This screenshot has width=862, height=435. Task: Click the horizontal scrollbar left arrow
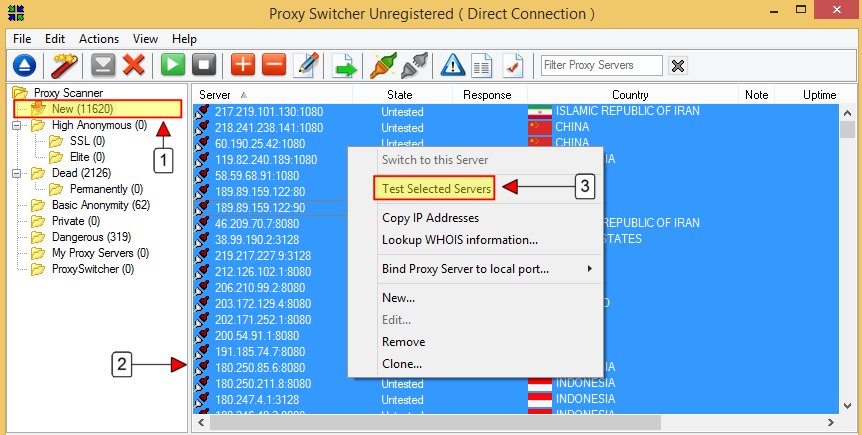pos(201,423)
